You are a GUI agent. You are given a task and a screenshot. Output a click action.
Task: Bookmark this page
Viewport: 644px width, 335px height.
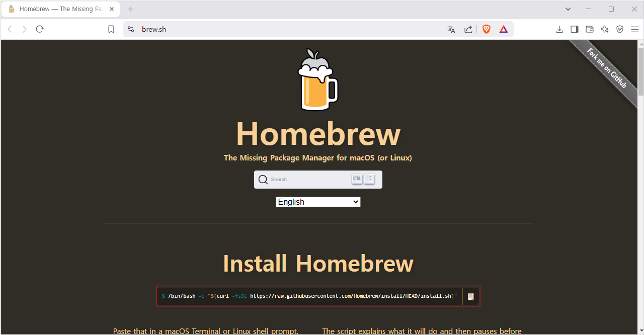pyautogui.click(x=111, y=29)
